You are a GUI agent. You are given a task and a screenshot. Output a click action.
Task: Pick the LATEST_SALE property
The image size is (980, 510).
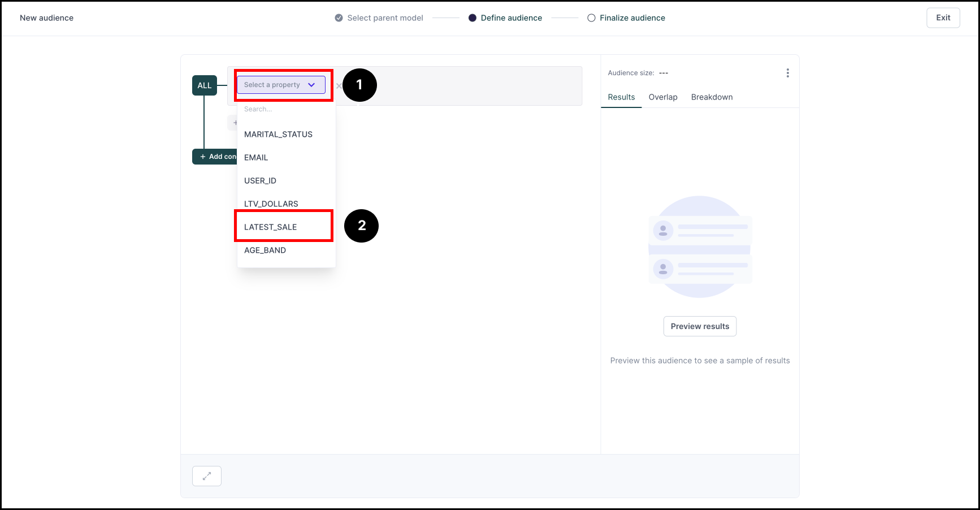(270, 227)
